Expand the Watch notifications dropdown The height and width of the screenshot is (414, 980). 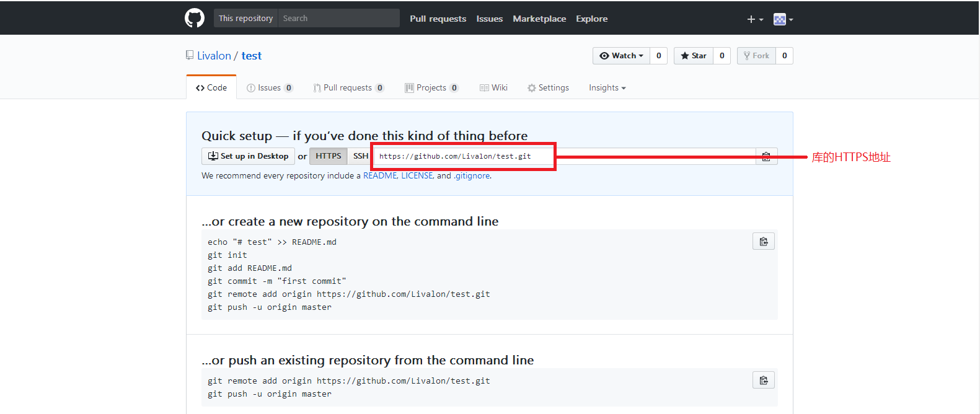click(x=621, y=56)
